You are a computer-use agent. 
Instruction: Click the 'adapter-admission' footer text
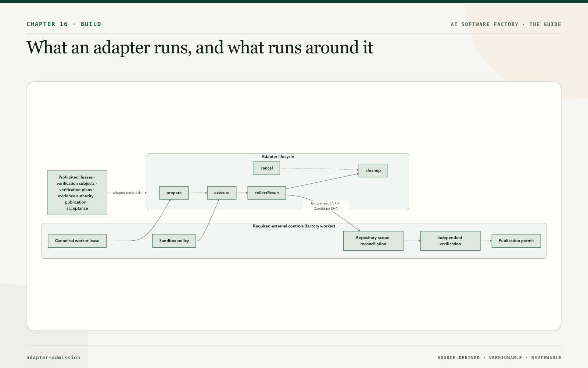[53, 357]
